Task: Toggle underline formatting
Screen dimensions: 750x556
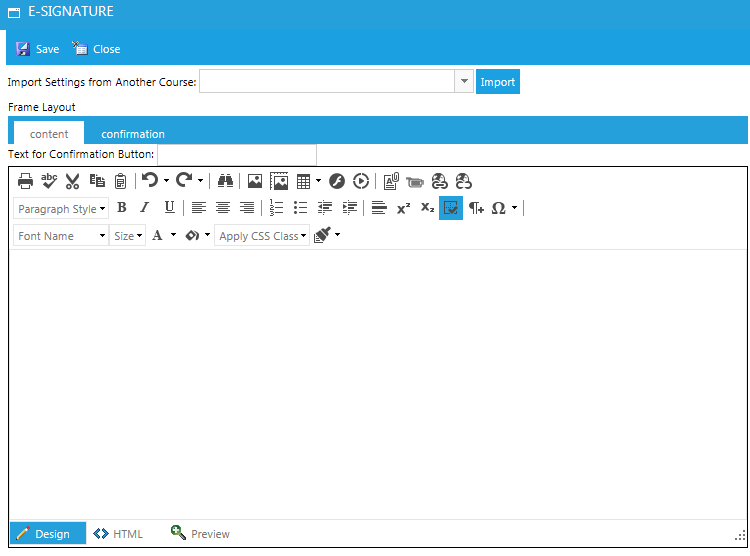Action: (x=169, y=208)
